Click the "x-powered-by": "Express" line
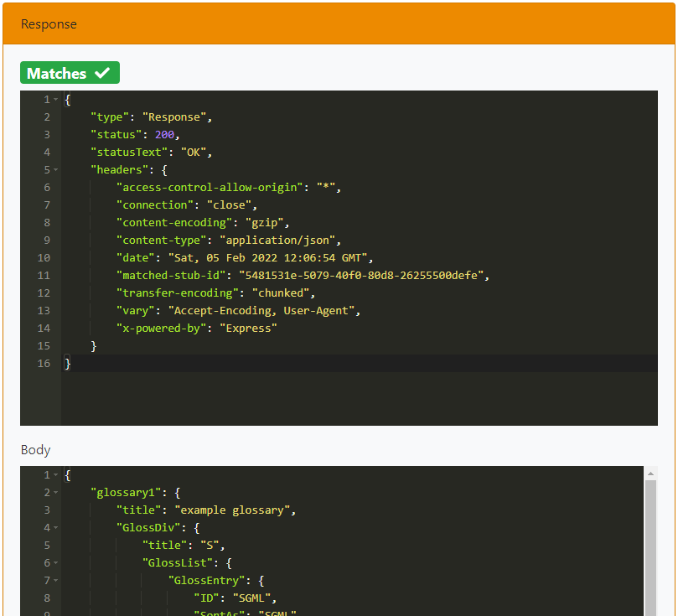Screen dimensions: 678x616 (x=196, y=329)
